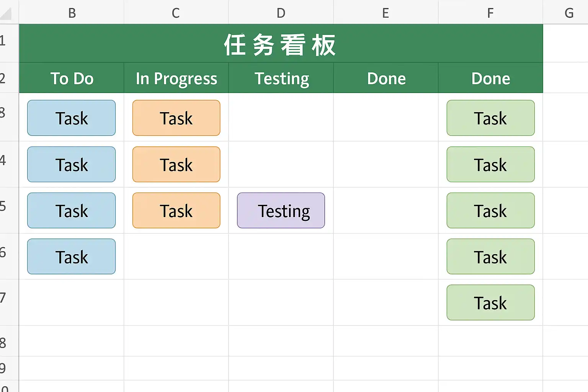588x392 pixels.
Task: Click column F header
Action: [490, 13]
